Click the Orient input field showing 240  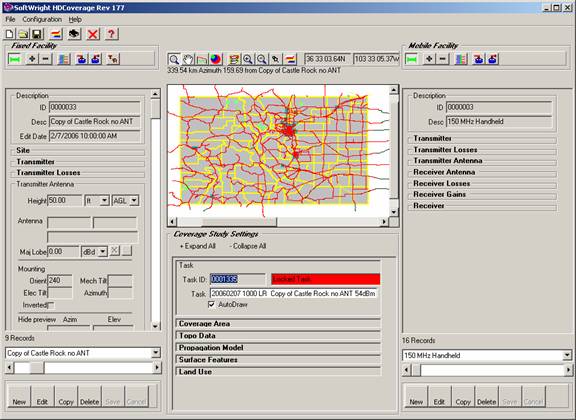pyautogui.click(x=60, y=281)
